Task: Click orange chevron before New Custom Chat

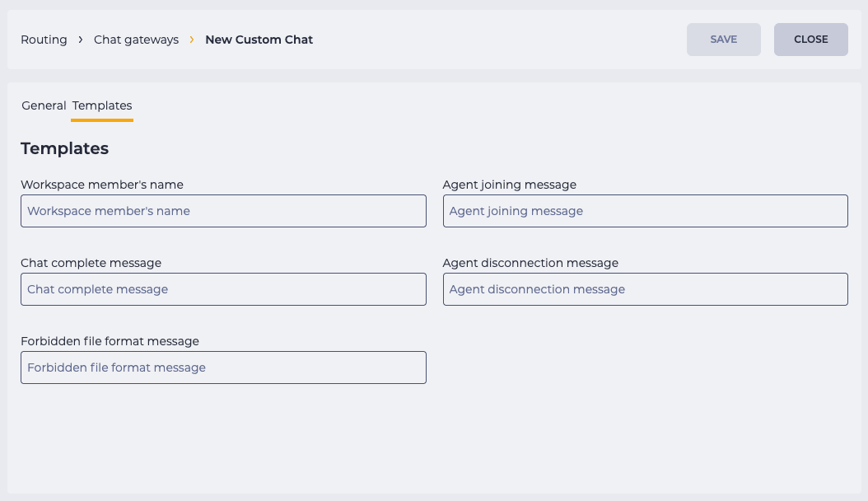Action: point(192,40)
